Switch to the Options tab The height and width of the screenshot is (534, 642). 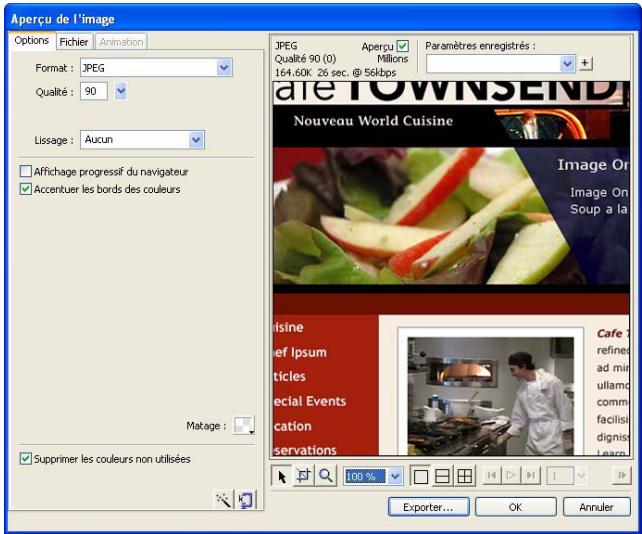(32, 41)
